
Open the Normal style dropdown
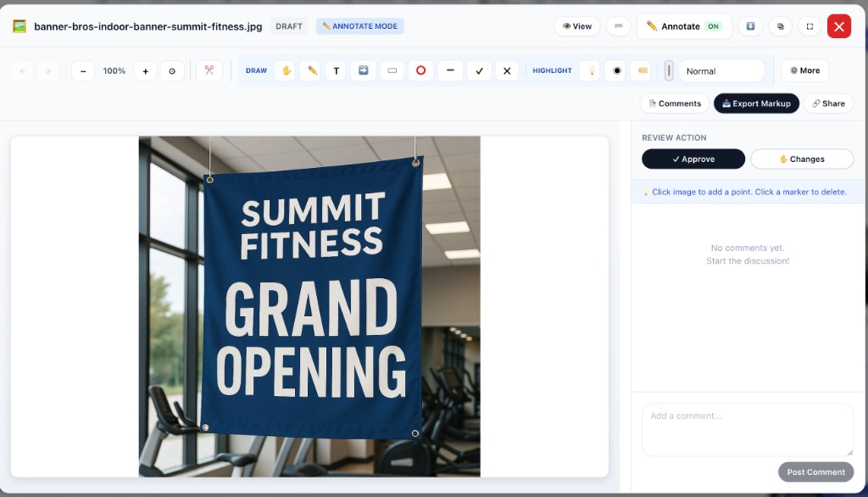(722, 70)
